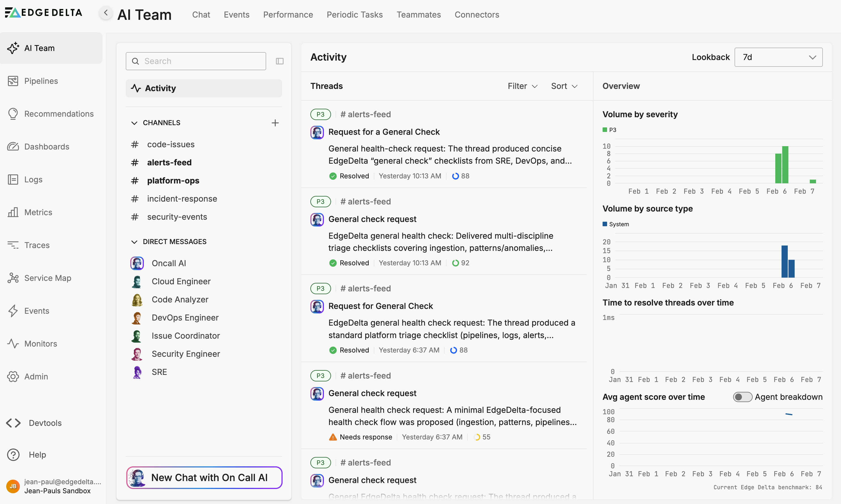The height and width of the screenshot is (504, 841).
Task: Open the Lookback 7d dropdown
Action: (x=778, y=57)
